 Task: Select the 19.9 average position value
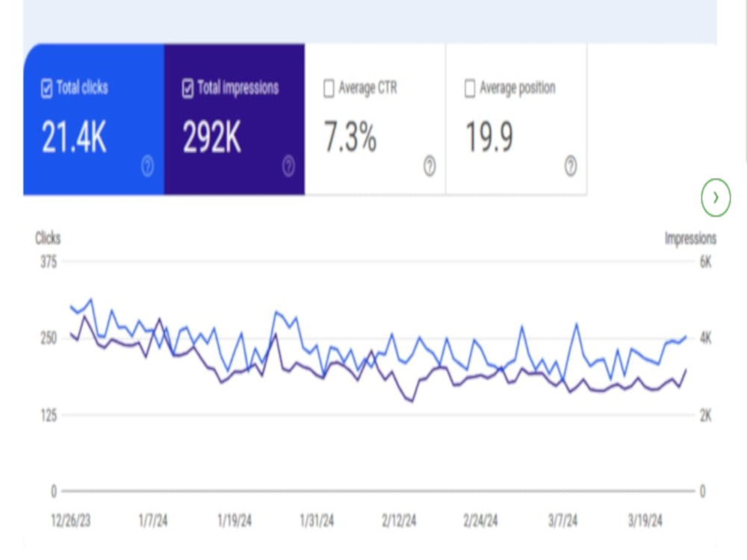point(489,137)
